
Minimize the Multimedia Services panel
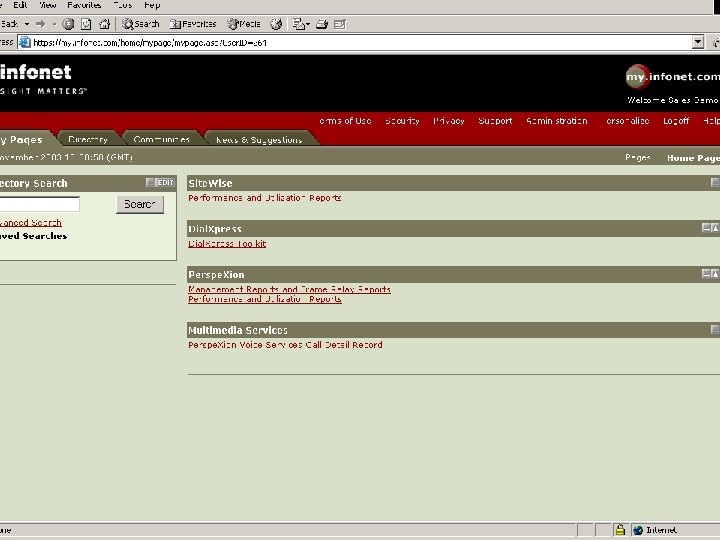point(715,329)
